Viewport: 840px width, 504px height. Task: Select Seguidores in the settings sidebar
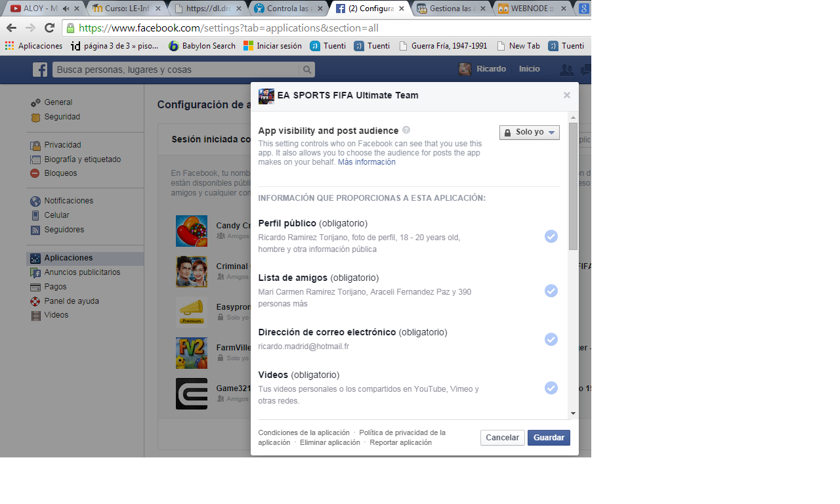click(x=64, y=230)
